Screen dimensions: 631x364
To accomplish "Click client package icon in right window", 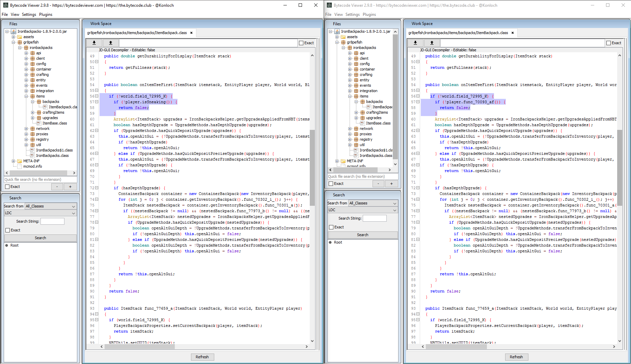I will coord(356,58).
